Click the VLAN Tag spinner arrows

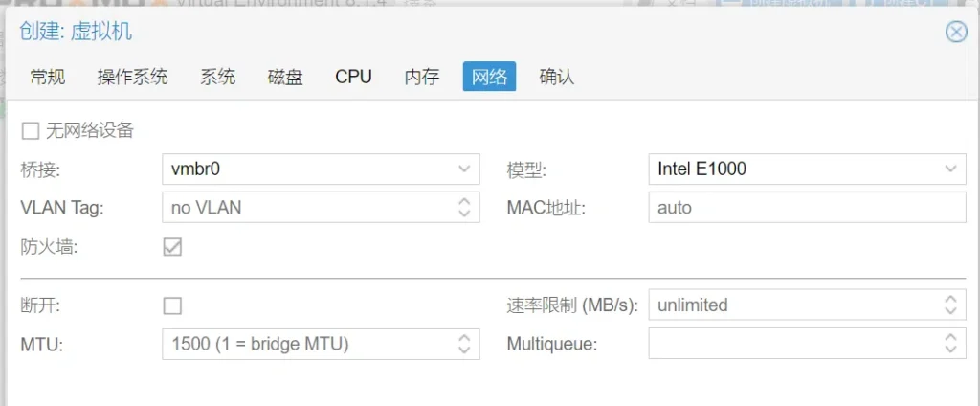point(464,207)
